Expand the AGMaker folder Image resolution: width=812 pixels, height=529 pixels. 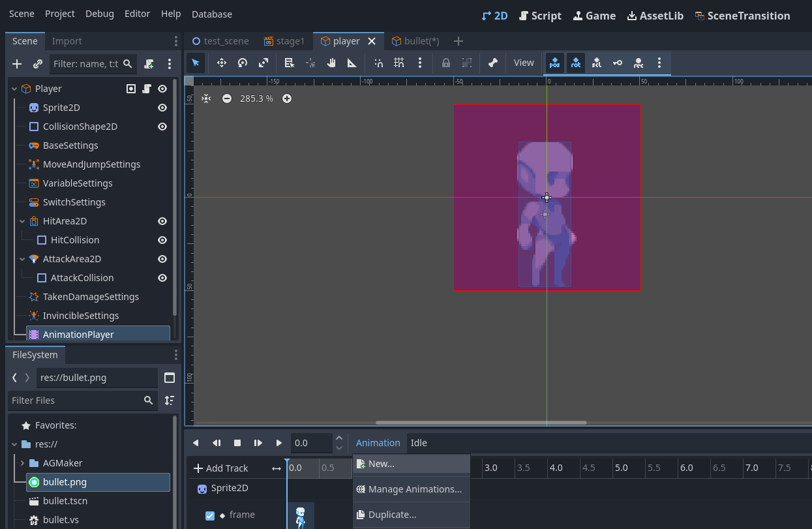click(x=23, y=463)
